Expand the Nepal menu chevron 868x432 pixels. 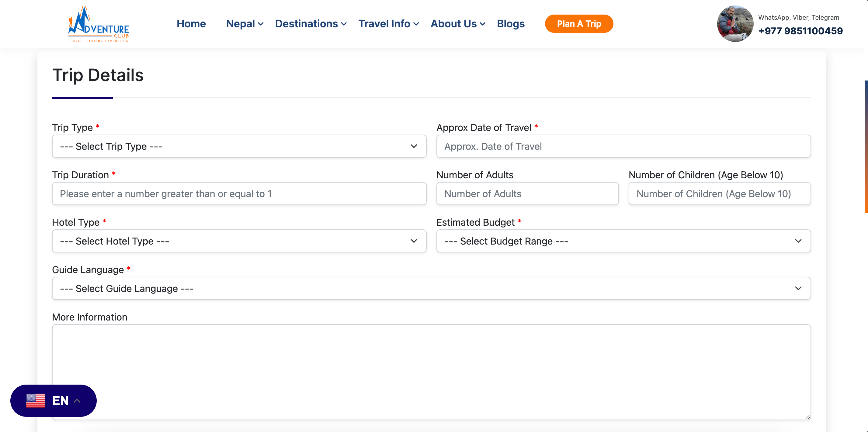tap(261, 24)
